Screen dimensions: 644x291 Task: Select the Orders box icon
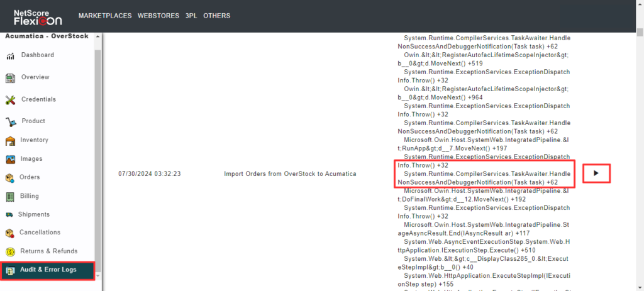click(x=10, y=178)
